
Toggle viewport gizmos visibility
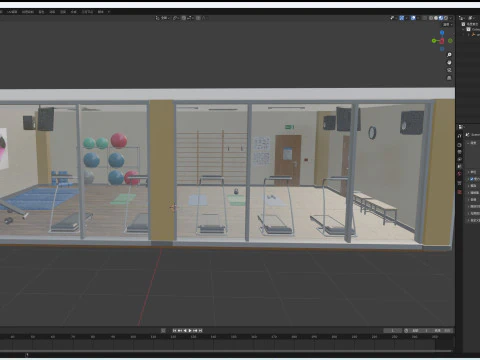[x=402, y=18]
